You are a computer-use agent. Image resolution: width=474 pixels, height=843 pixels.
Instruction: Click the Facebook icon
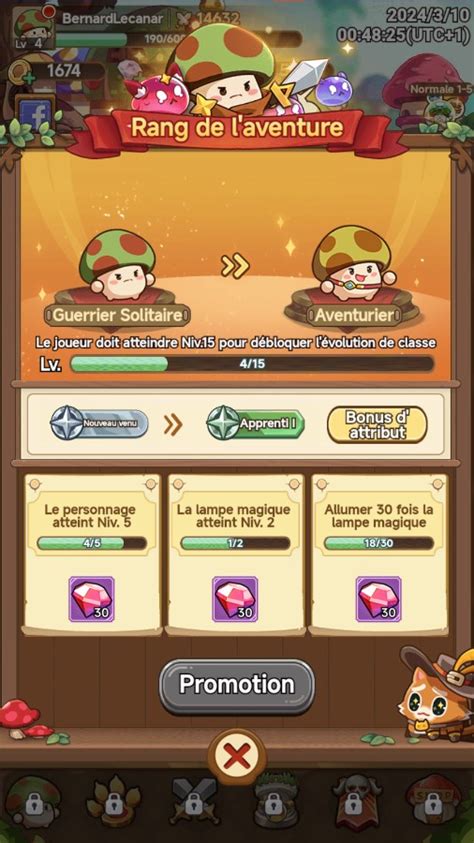coord(35,115)
